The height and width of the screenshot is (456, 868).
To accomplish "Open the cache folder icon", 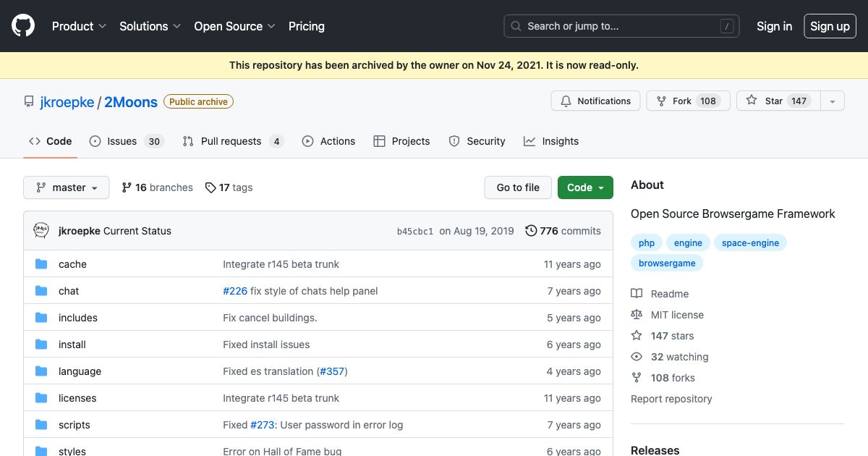I will coord(41,264).
